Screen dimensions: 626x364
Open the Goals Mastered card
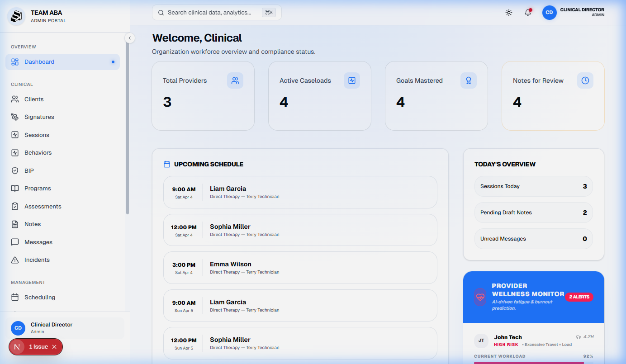tap(436, 96)
